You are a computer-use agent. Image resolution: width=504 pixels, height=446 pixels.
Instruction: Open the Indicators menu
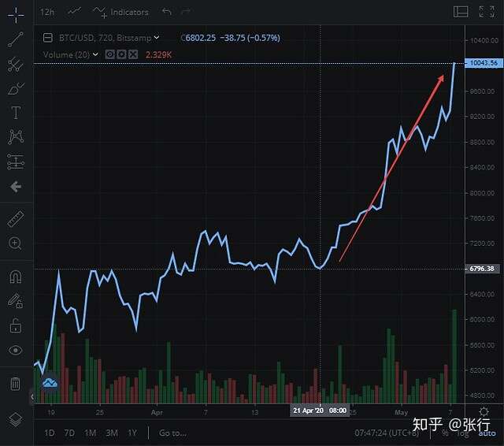(121, 13)
